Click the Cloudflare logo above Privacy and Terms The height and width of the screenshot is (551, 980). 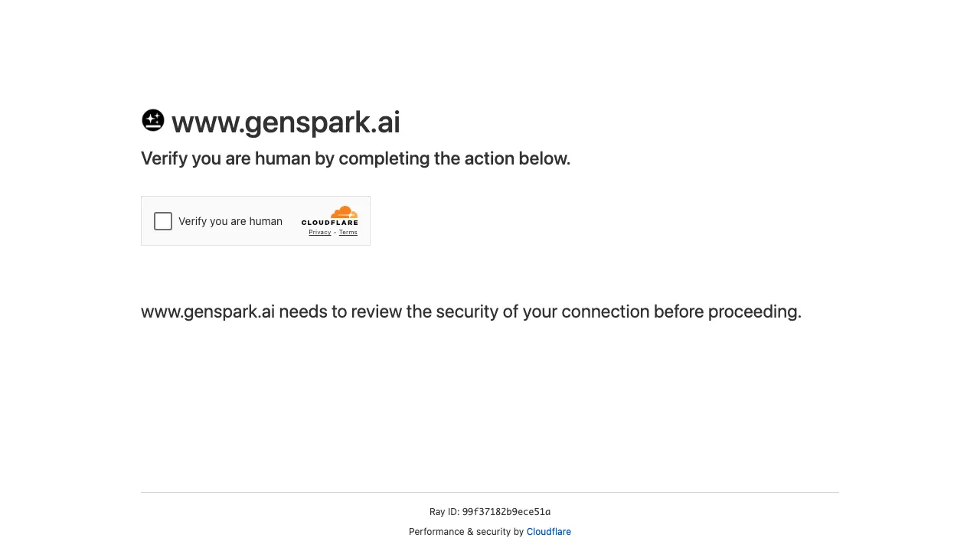[343, 213]
